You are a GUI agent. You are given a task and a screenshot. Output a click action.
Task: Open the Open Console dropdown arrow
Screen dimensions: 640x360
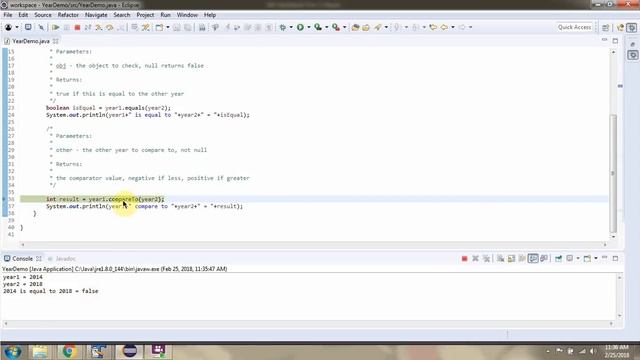[x=596, y=258]
